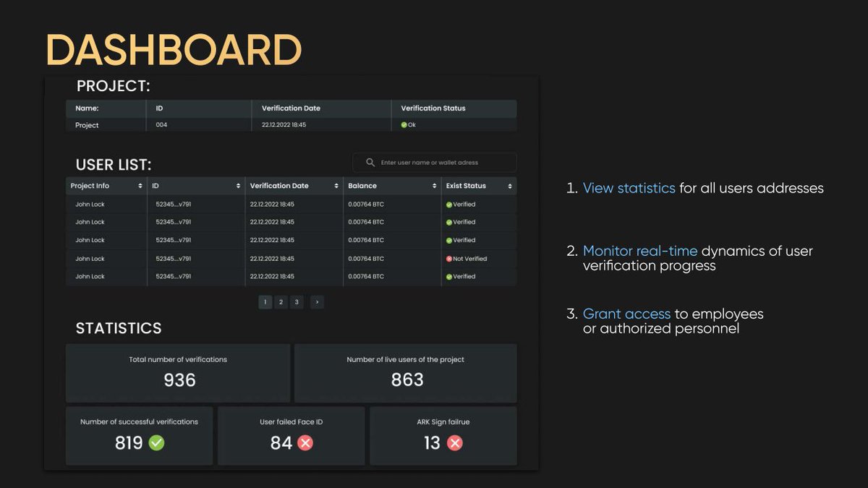
Task: Go to pagination page 2
Action: (x=281, y=302)
